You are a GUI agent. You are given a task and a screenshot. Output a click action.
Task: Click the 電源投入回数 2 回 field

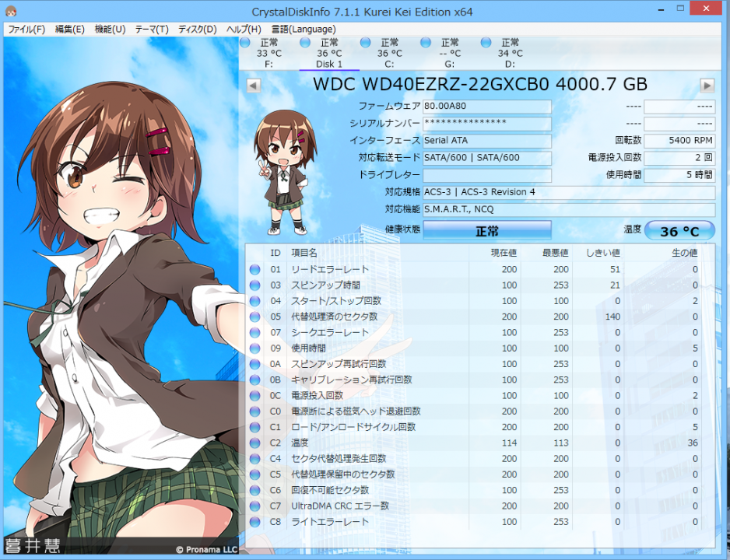pyautogui.click(x=679, y=158)
